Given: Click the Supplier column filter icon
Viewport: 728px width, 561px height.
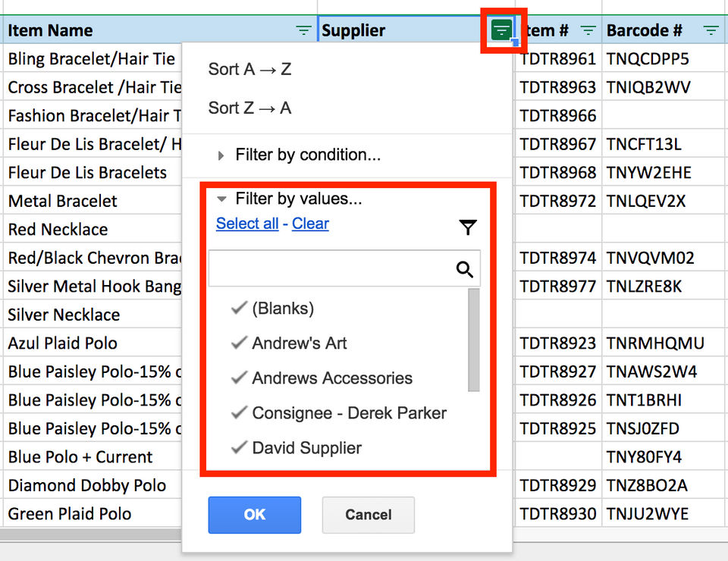Looking at the screenshot, I should (501, 30).
